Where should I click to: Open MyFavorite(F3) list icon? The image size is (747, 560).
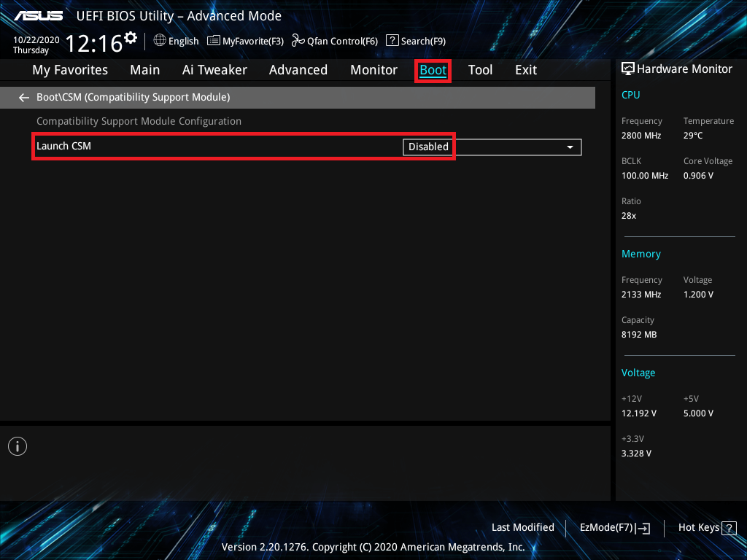click(x=214, y=41)
